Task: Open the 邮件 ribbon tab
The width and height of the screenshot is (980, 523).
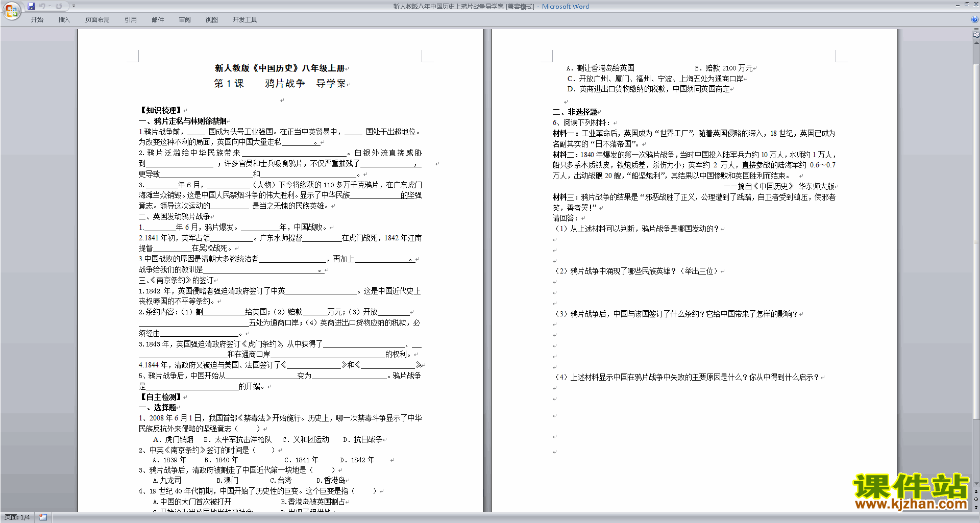Action: pyautogui.click(x=158, y=20)
